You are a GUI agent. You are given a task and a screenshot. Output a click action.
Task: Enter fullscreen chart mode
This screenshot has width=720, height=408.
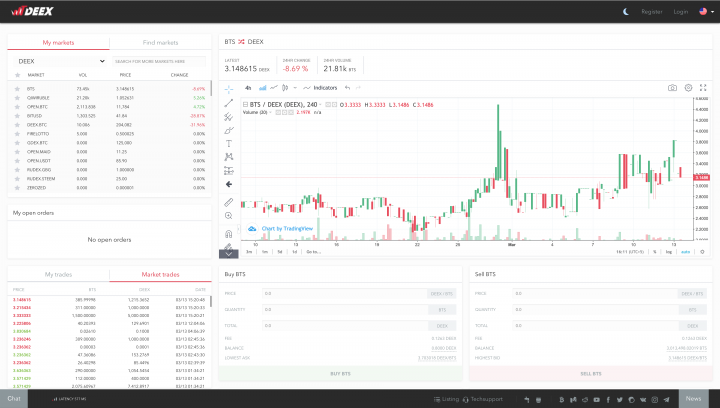click(703, 88)
